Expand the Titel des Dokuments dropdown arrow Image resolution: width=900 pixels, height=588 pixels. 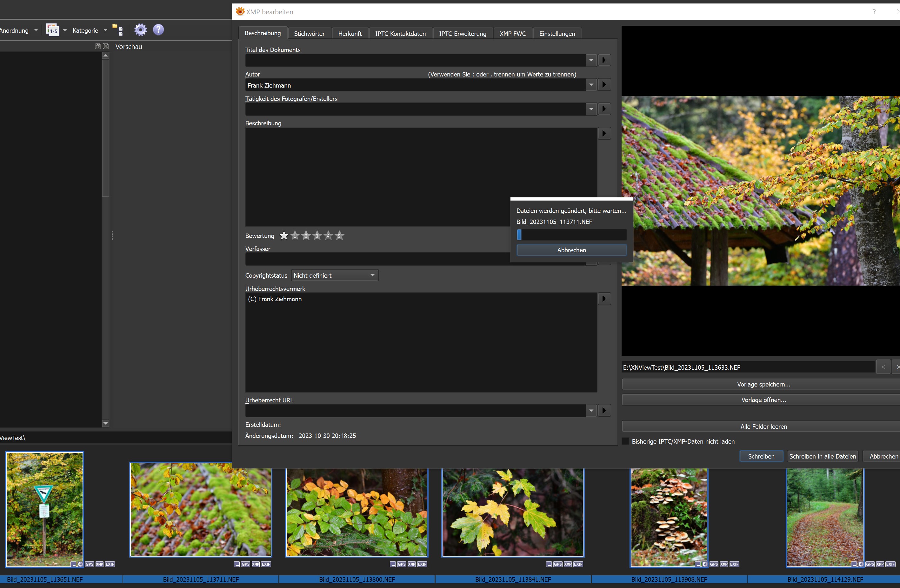point(591,60)
